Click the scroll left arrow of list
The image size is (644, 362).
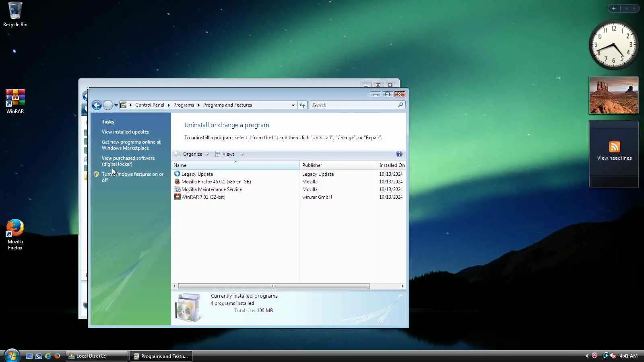(174, 286)
